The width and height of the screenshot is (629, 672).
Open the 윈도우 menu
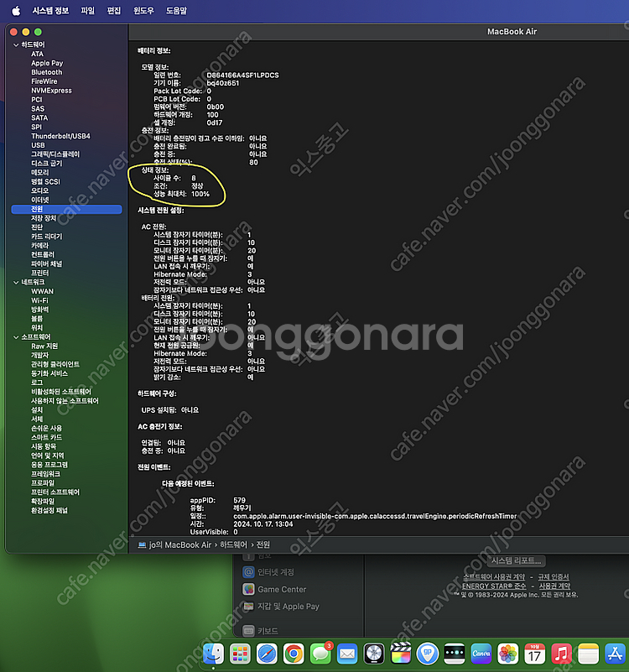tap(143, 11)
